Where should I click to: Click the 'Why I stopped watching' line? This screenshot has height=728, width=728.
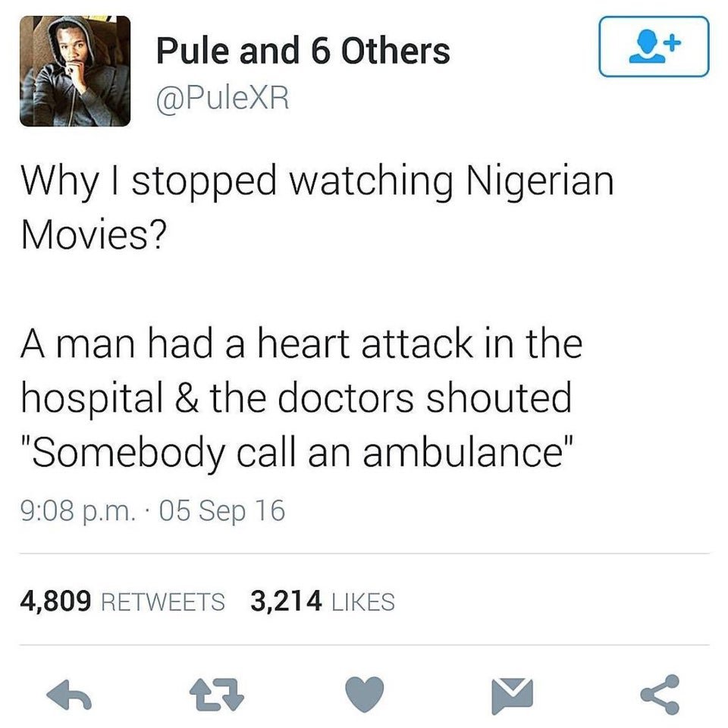tap(317, 182)
